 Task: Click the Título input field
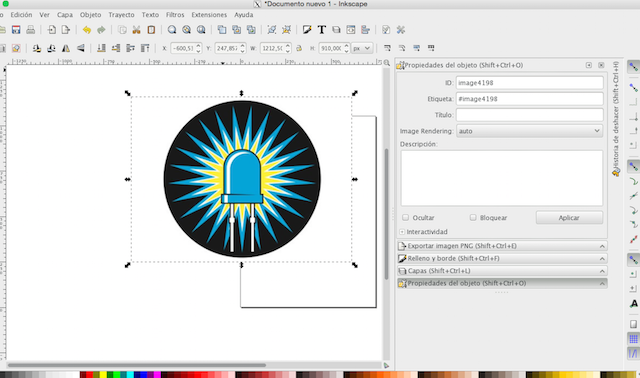(529, 115)
